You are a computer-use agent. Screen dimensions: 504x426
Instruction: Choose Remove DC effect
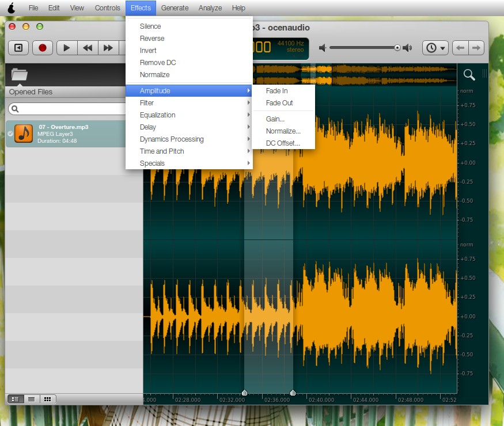pyautogui.click(x=189, y=63)
